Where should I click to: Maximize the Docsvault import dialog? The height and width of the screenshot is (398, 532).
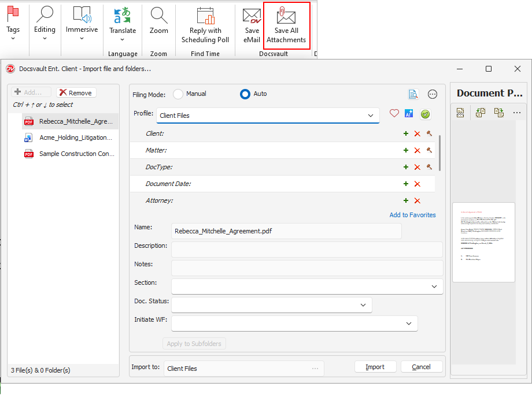click(x=488, y=69)
